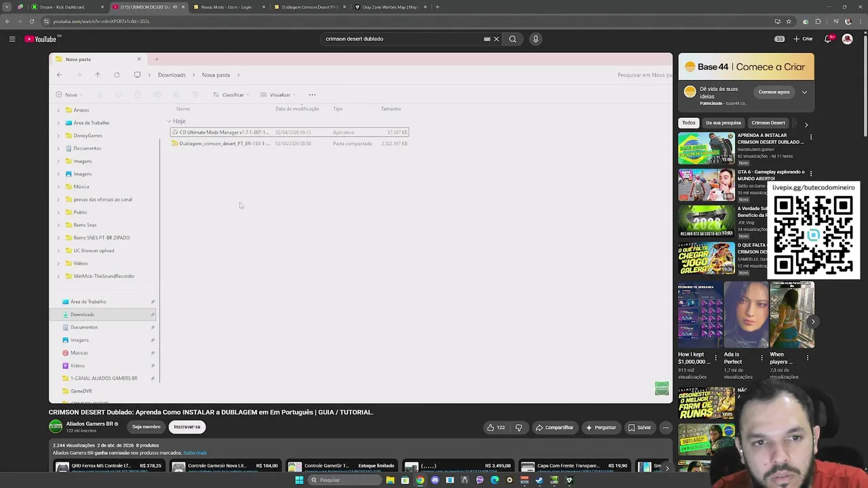Clear the YouTube search text with X

click(496, 39)
